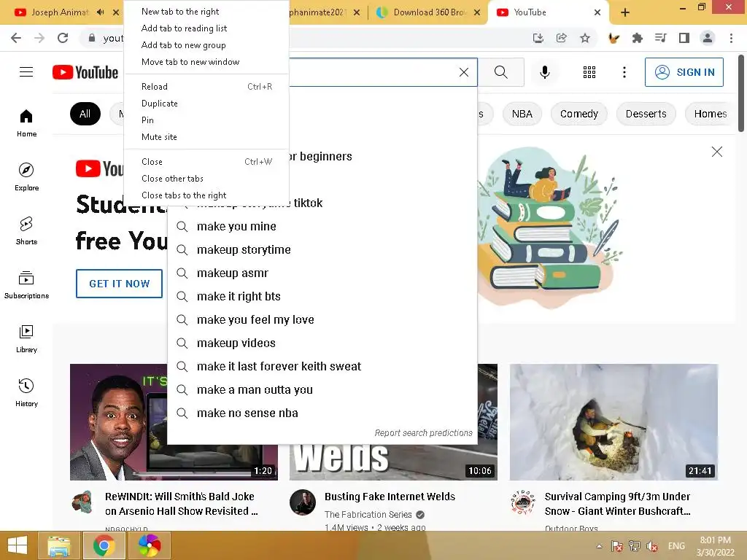Image resolution: width=747 pixels, height=560 pixels.
Task: Click the SIGN IN button
Action: point(684,72)
